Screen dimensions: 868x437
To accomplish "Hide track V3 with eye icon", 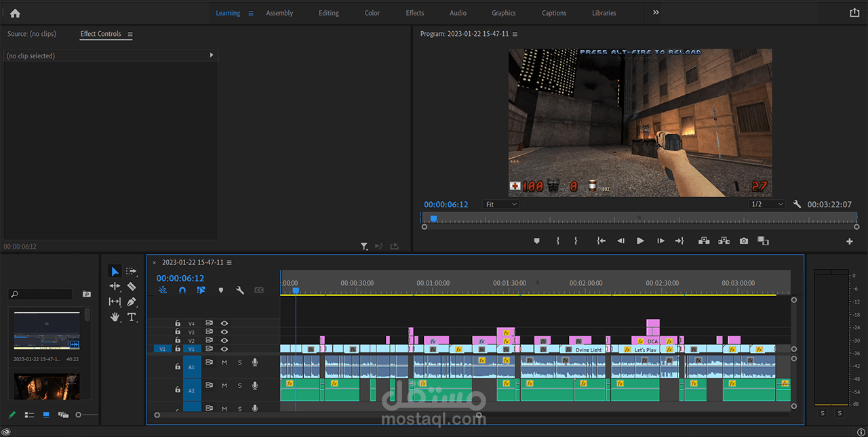I will pyautogui.click(x=224, y=332).
